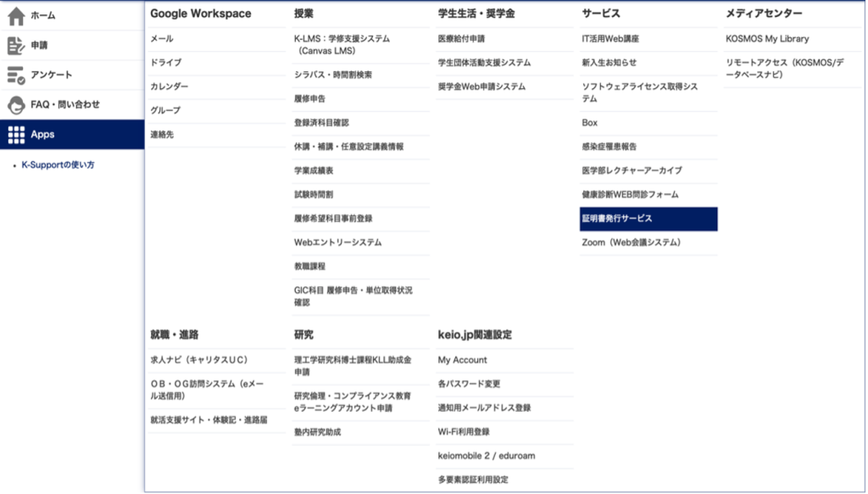Open 医療給付申請 link
The height and width of the screenshot is (494, 868).
coord(461,39)
